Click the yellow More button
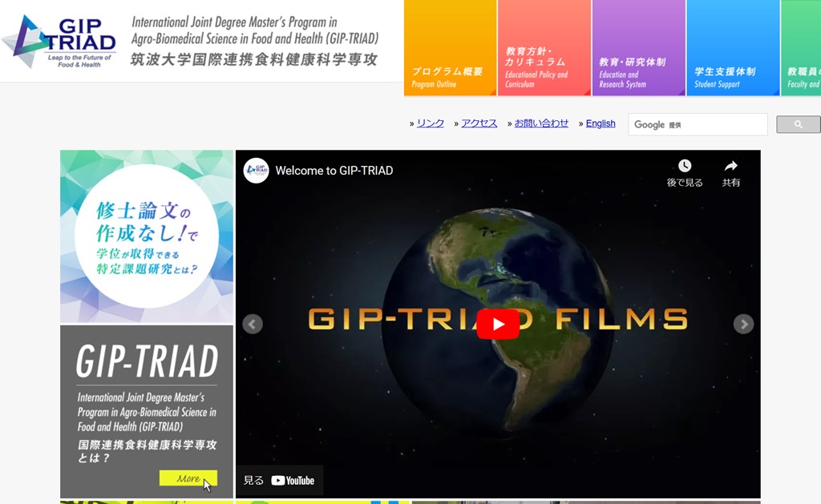 [188, 478]
